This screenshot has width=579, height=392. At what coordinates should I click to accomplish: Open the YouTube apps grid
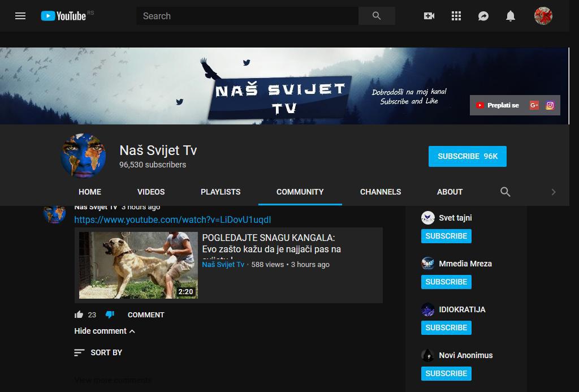pos(456,16)
